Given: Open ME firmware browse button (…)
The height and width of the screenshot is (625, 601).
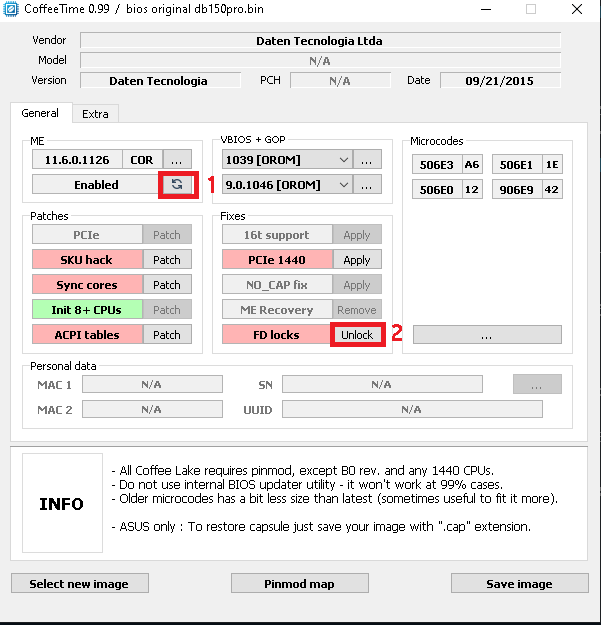Looking at the screenshot, I should click(176, 159).
